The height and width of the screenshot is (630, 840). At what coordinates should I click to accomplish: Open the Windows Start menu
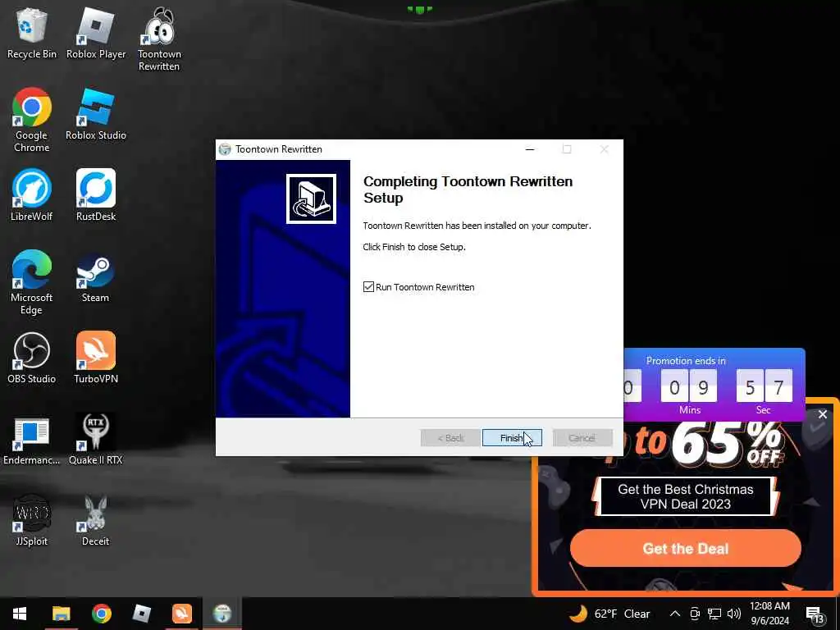(20, 614)
